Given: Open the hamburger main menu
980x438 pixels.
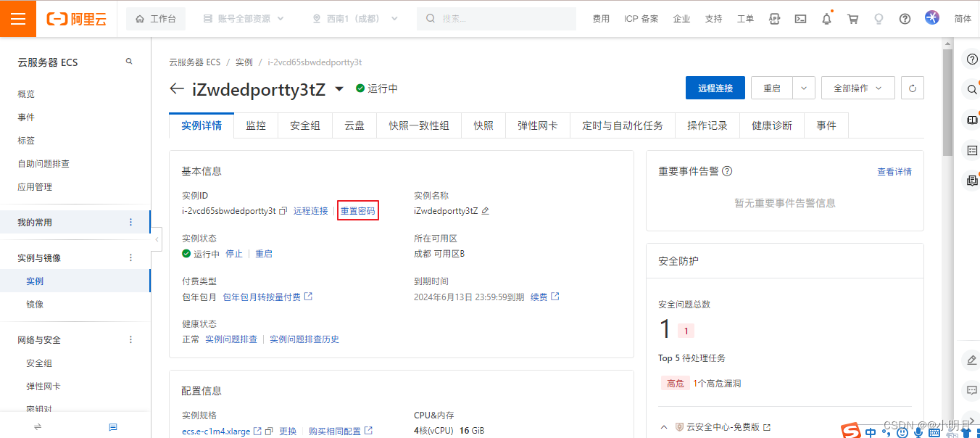Looking at the screenshot, I should tap(18, 18).
